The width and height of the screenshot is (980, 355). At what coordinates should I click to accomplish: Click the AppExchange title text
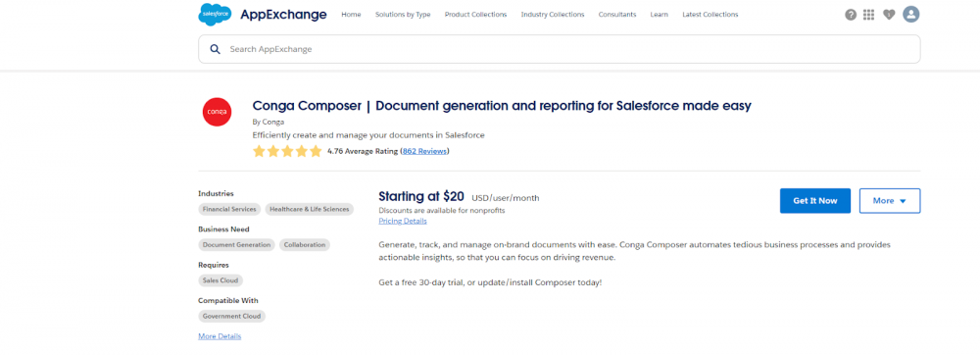(284, 15)
